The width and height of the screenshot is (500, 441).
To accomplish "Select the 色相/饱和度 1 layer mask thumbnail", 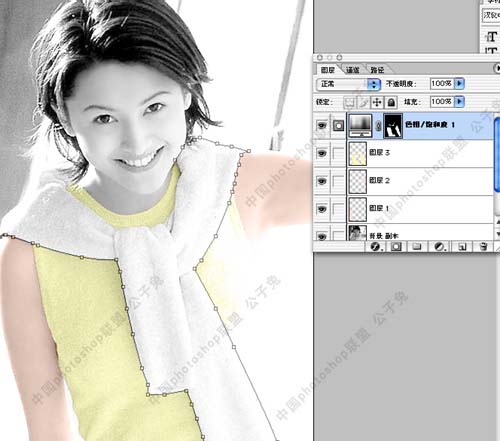I will [393, 126].
